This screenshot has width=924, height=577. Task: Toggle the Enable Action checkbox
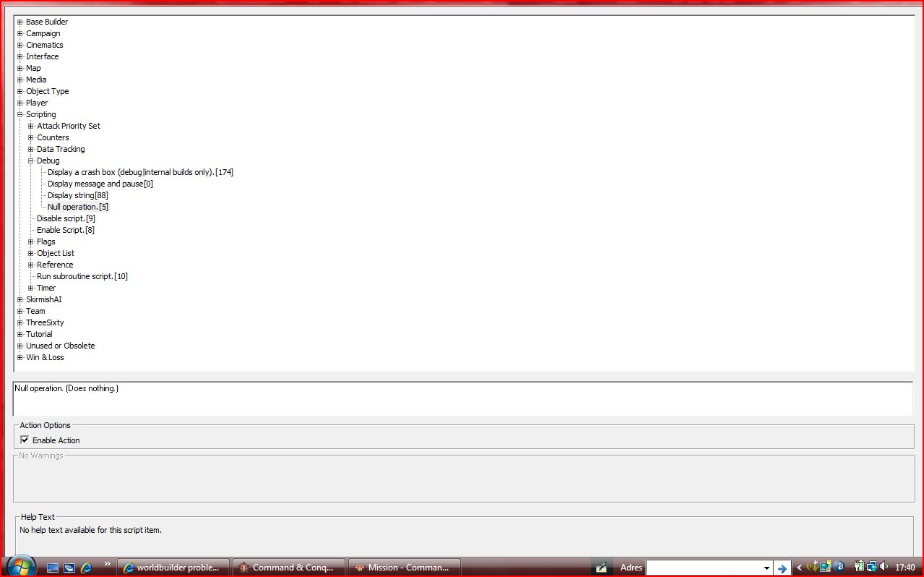[x=25, y=440]
